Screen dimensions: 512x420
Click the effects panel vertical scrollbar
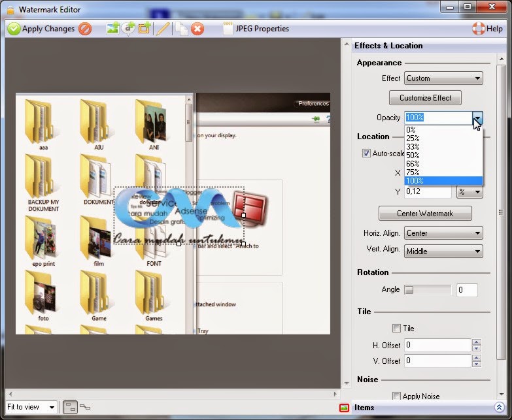(x=502, y=212)
